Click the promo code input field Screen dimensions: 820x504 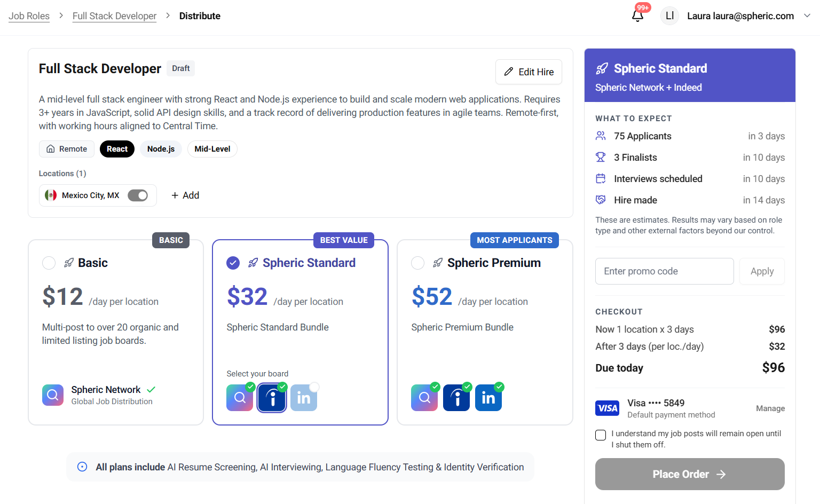pyautogui.click(x=664, y=271)
